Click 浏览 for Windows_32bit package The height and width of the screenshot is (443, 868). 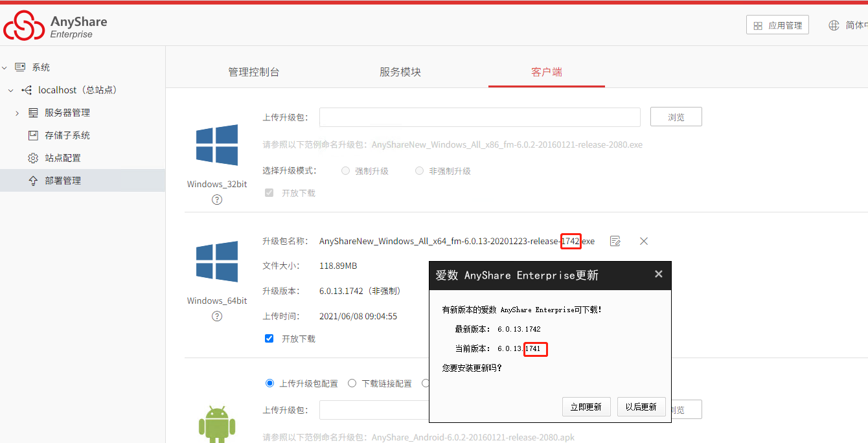pyautogui.click(x=676, y=117)
